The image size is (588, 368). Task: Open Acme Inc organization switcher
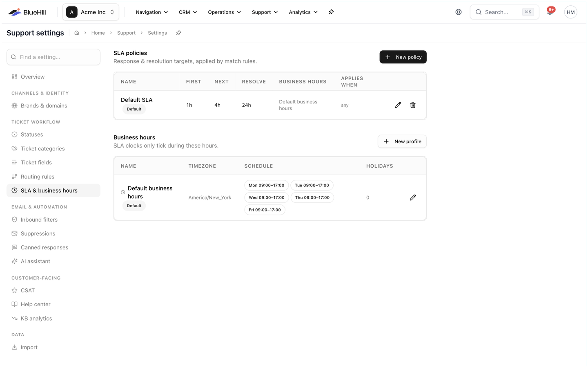[91, 12]
